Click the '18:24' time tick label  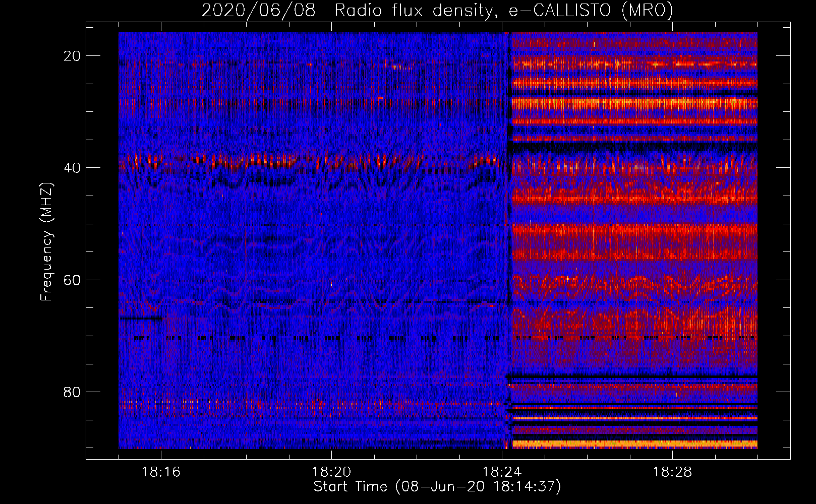pyautogui.click(x=502, y=472)
